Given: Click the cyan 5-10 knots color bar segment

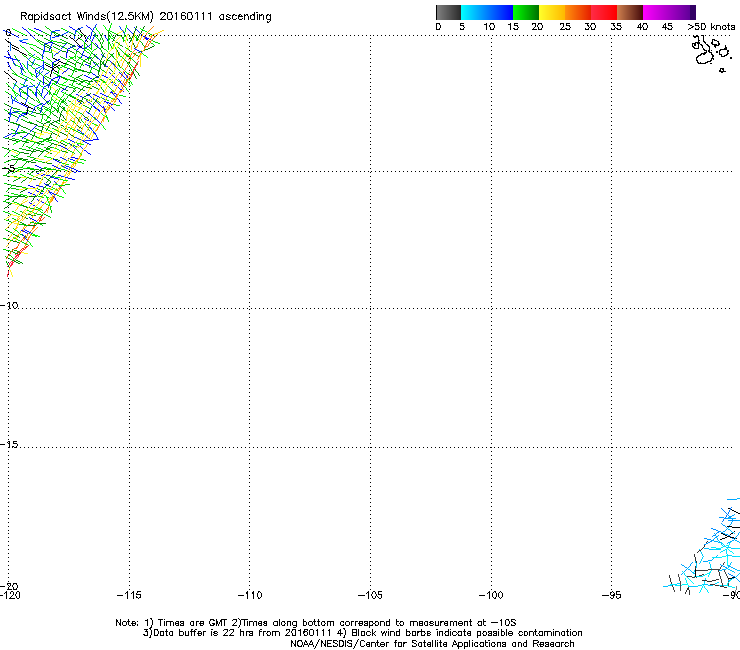Looking at the screenshot, I should point(474,12).
